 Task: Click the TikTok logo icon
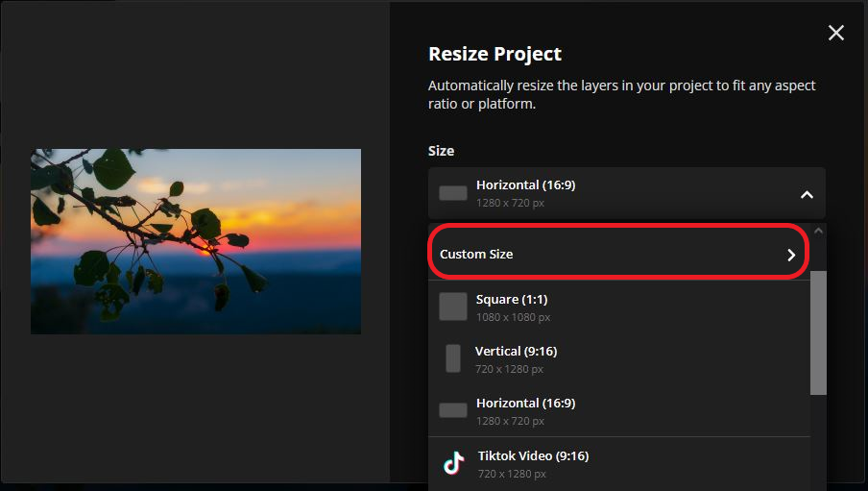click(453, 463)
